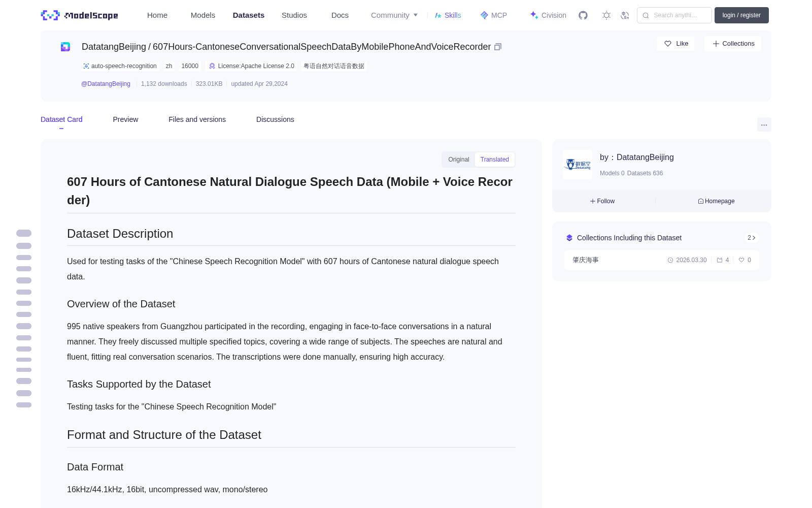Click the plus icon on the Follow button
812x508 pixels.
click(593, 201)
